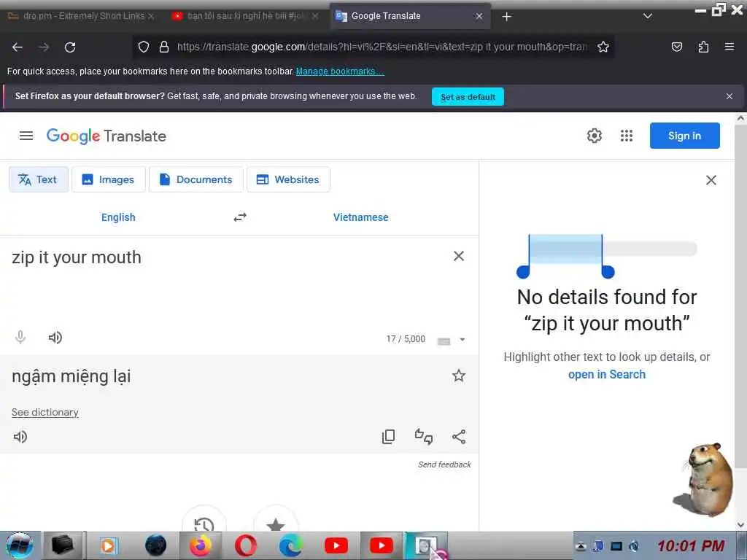The image size is (747, 560).
Task: Clear the source text
Action: (459, 256)
